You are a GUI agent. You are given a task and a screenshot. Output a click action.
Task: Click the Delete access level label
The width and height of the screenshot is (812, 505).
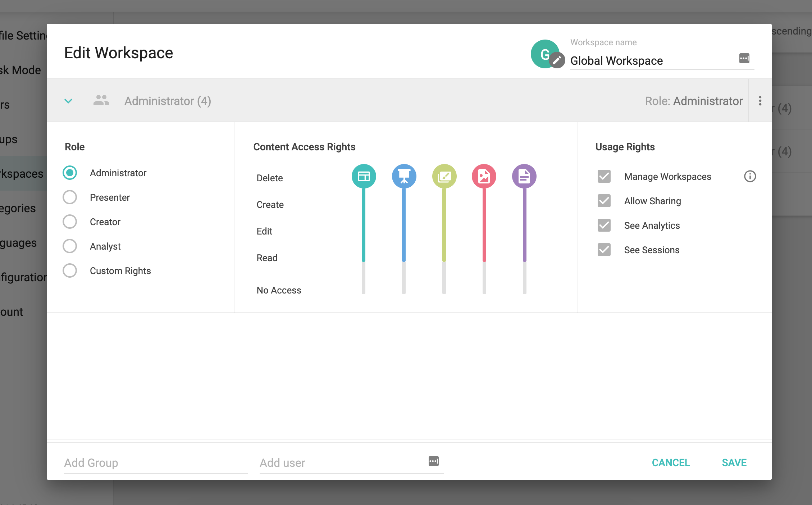[x=270, y=178]
